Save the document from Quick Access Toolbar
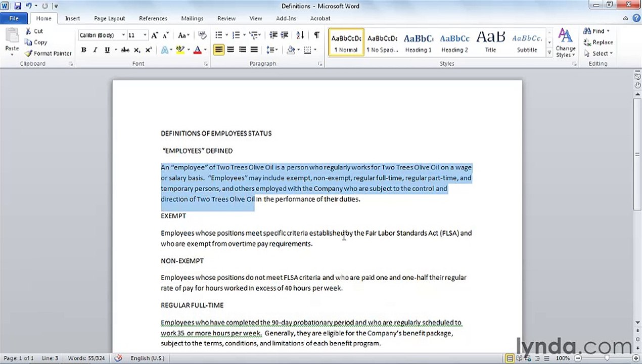The image size is (642, 364). coord(18,6)
